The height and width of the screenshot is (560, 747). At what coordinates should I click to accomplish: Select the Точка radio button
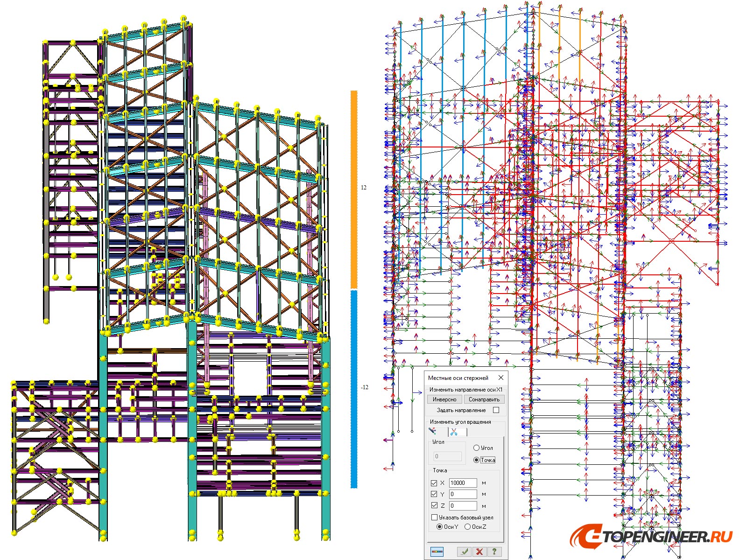[476, 460]
